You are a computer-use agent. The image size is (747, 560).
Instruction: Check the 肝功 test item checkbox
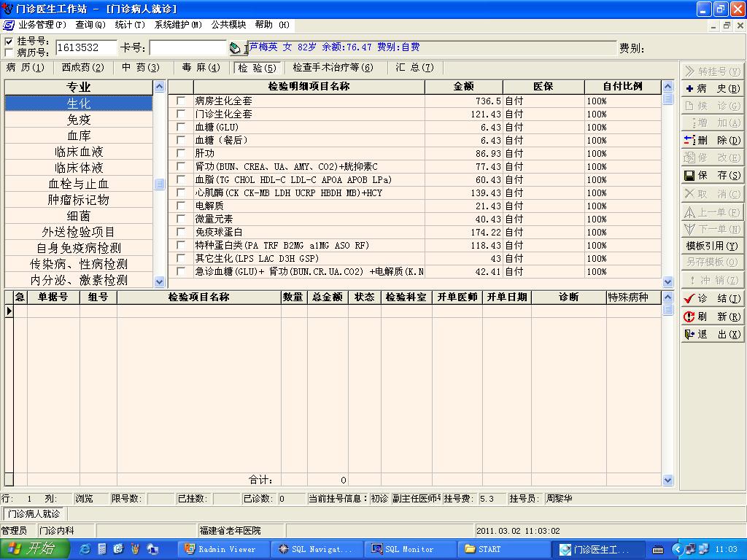[x=180, y=154]
